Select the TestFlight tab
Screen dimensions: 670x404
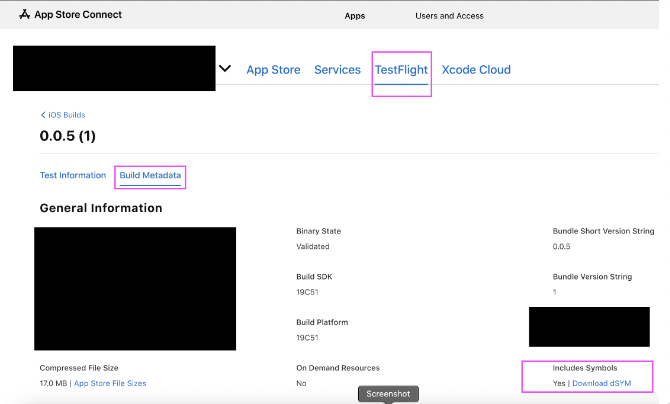click(401, 70)
